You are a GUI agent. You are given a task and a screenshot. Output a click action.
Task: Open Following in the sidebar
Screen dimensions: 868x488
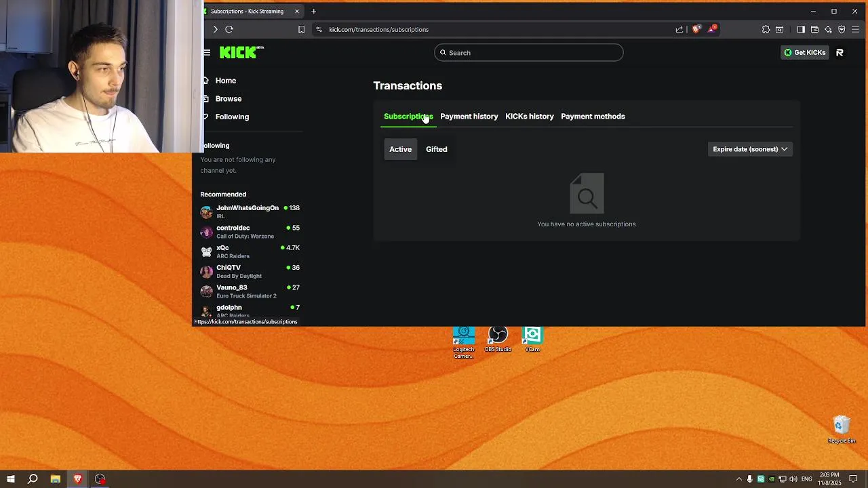pyautogui.click(x=232, y=117)
